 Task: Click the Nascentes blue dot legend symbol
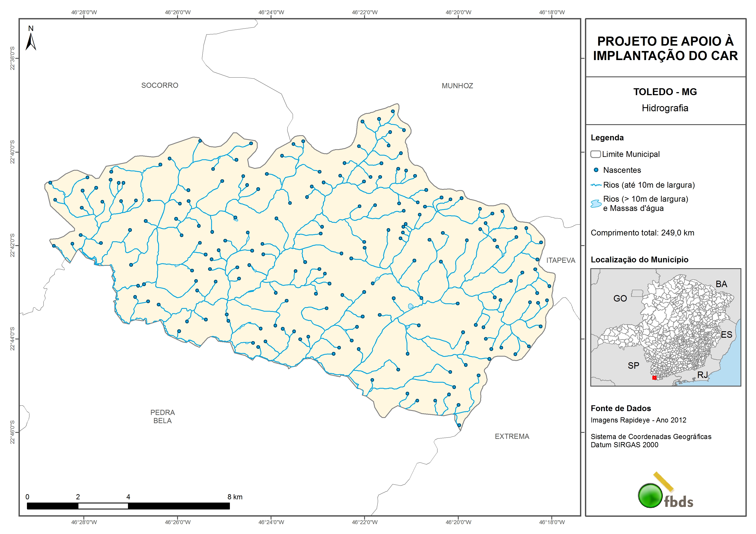596,170
